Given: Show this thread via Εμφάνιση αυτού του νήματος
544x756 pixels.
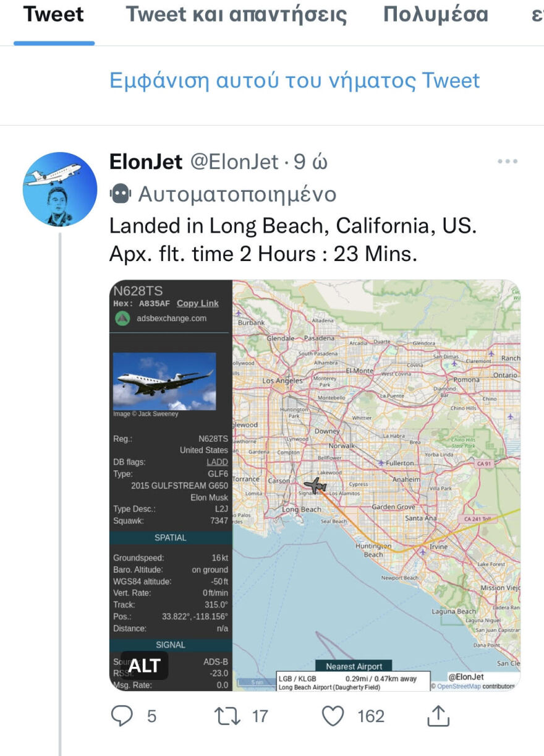Looking at the screenshot, I should [x=294, y=80].
